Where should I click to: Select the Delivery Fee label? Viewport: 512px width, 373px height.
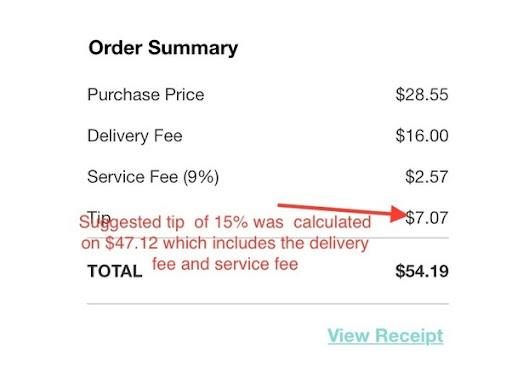tap(135, 136)
